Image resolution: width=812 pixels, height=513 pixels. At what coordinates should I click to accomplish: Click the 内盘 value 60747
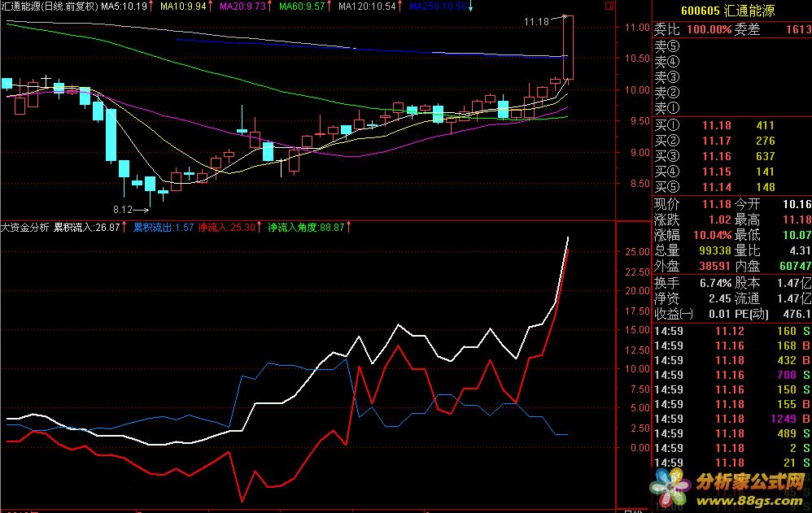pyautogui.click(x=796, y=266)
